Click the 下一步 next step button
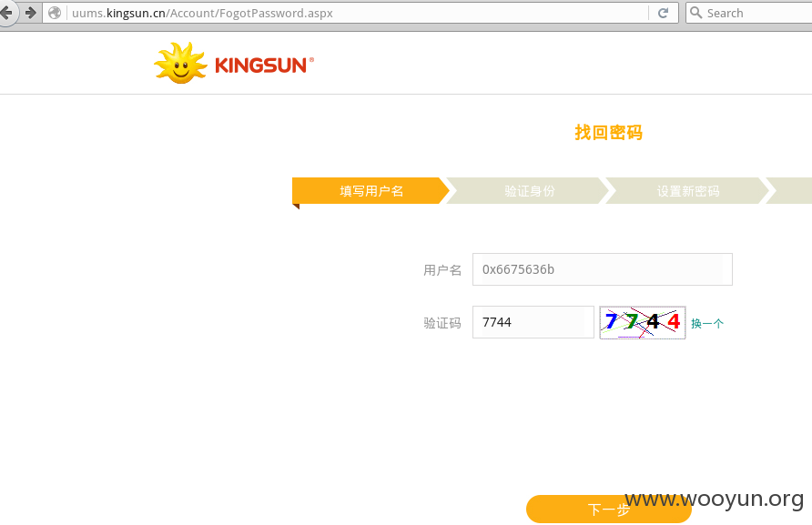 608,509
